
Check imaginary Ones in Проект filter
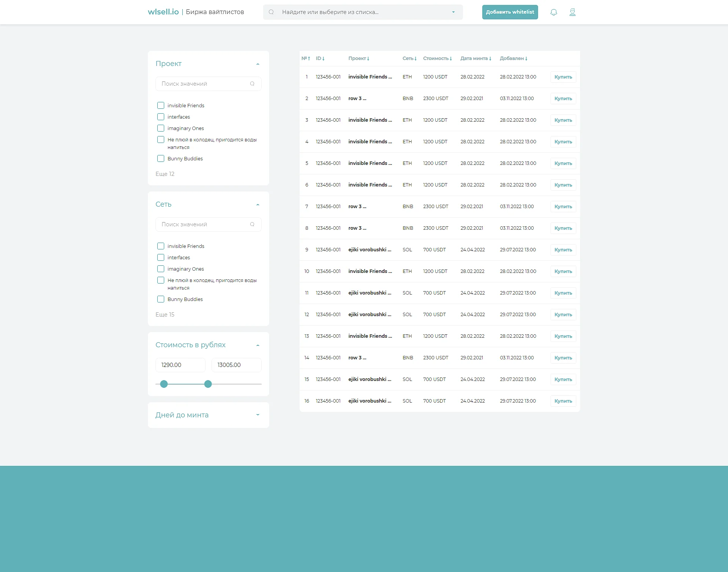[x=161, y=128]
